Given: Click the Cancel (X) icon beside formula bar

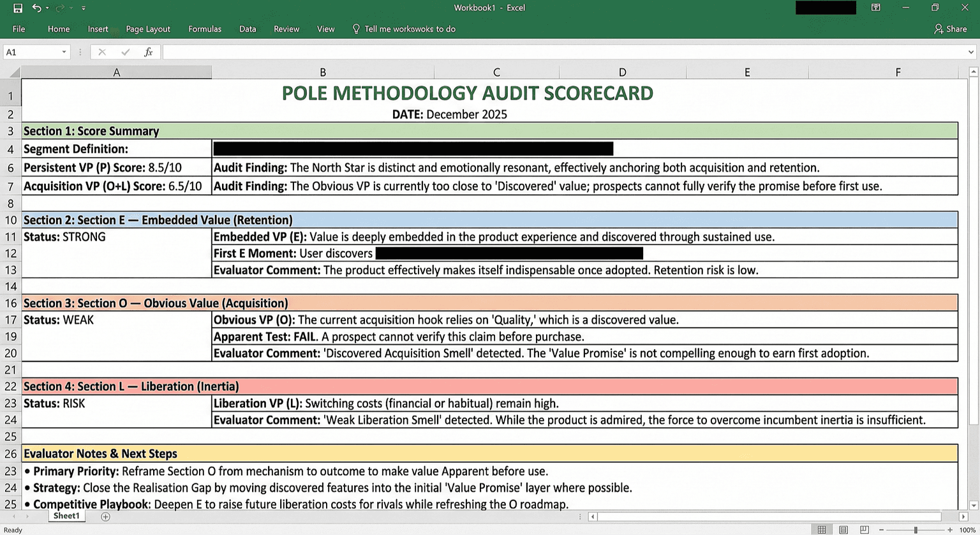Looking at the screenshot, I should click(101, 52).
